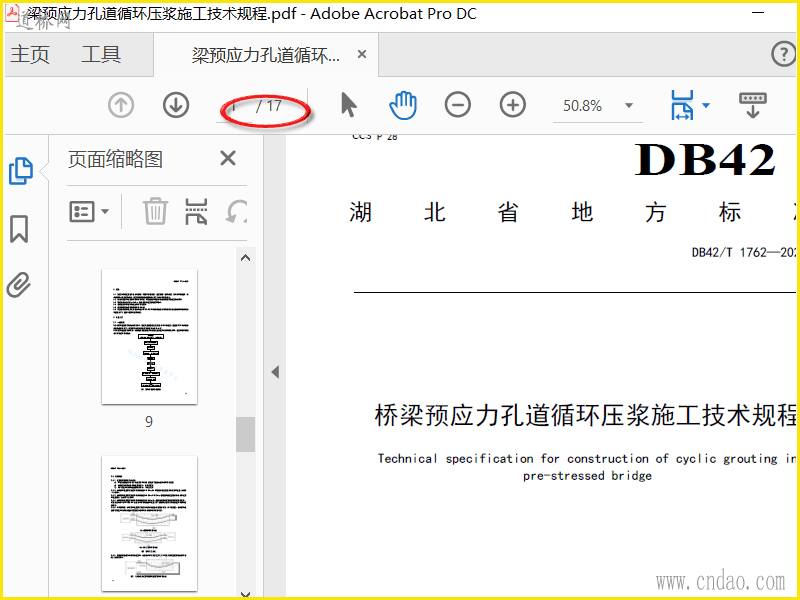Activate the Hand pan tool
This screenshot has width=800, height=600.
click(403, 105)
